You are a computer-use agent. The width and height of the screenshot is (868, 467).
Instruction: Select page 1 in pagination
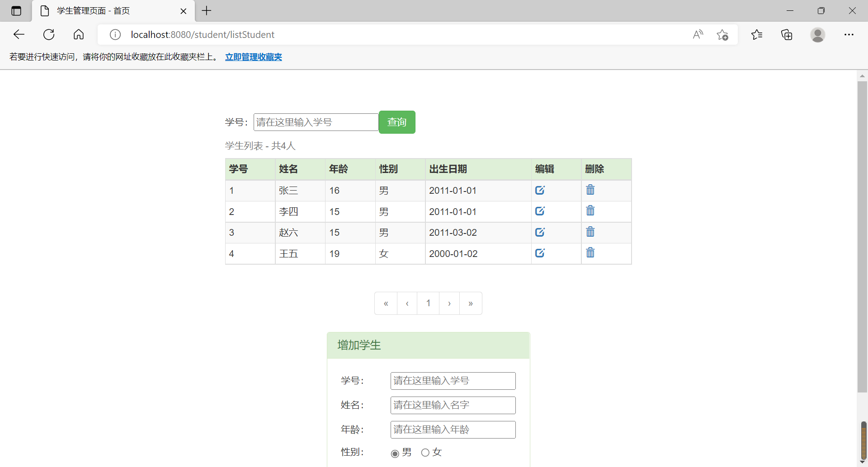tap(428, 303)
